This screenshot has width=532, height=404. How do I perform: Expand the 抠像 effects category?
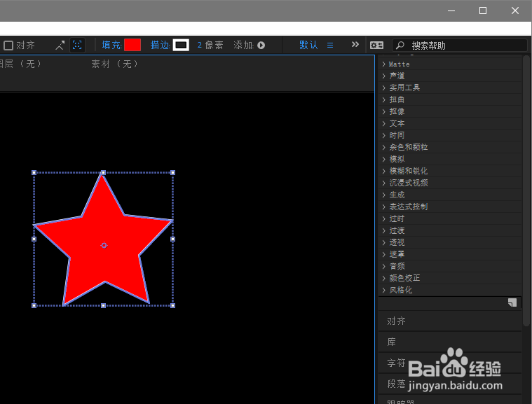pyautogui.click(x=383, y=111)
